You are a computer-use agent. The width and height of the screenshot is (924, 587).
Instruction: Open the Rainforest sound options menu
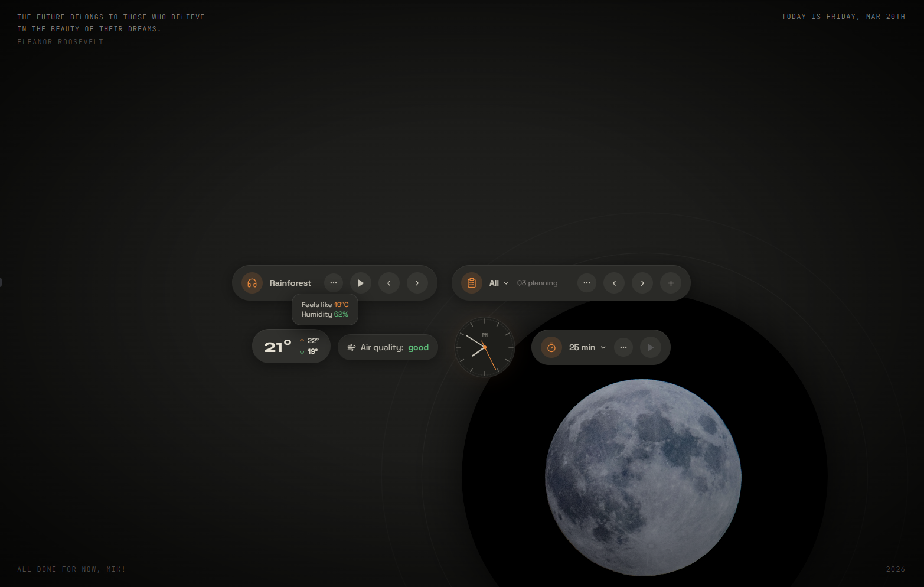point(334,283)
